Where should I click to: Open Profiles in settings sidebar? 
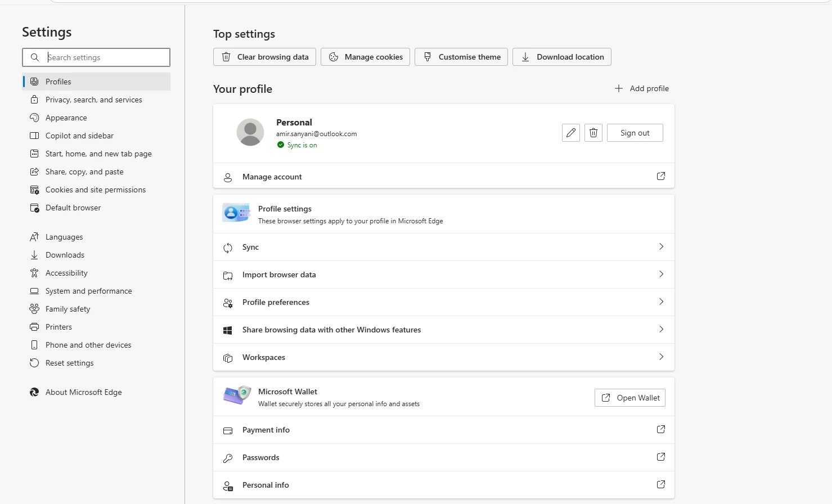96,82
